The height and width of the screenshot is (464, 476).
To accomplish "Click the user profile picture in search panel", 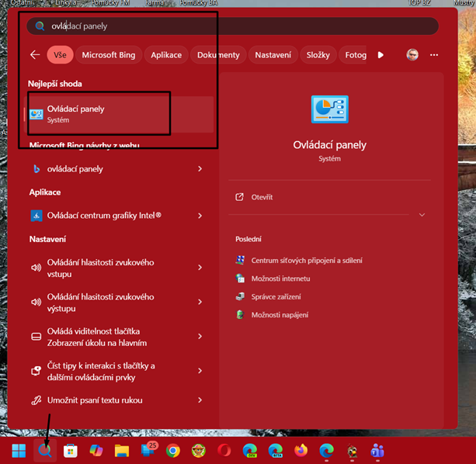I will (x=412, y=55).
